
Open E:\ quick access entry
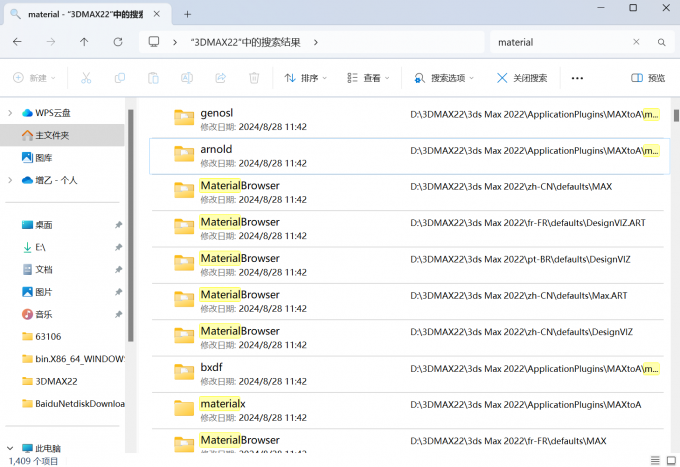(x=34, y=247)
